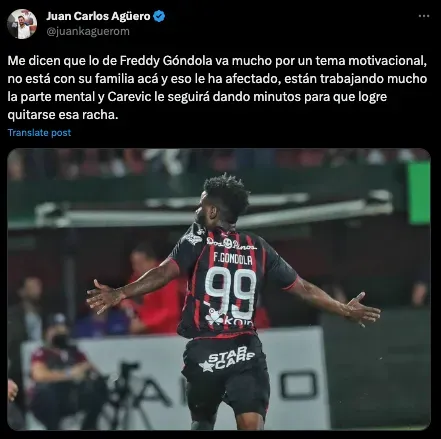Click the player's outstretched right hand
The width and height of the screenshot is (441, 439).
point(362,310)
